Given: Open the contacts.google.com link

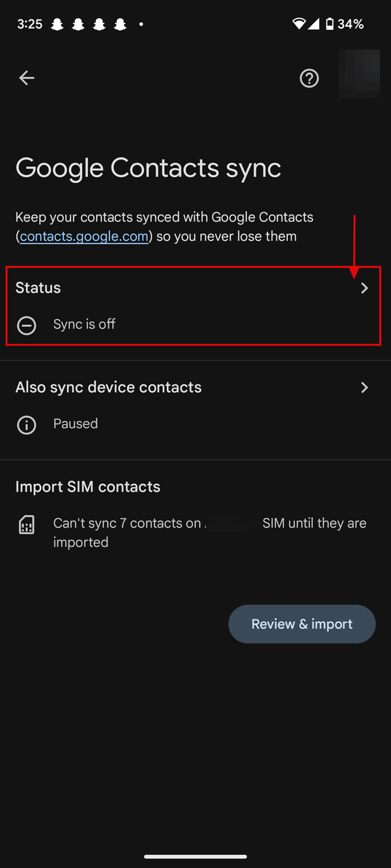Looking at the screenshot, I should [83, 236].
